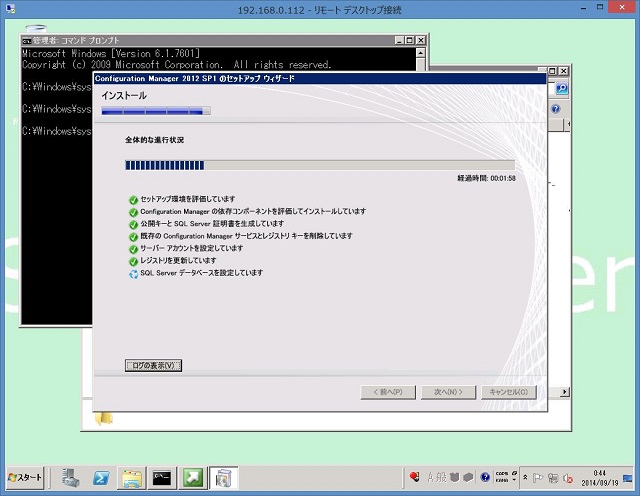640x496 pixels.
Task: Switch to Command Prompt taskbar icon
Action: (162, 478)
